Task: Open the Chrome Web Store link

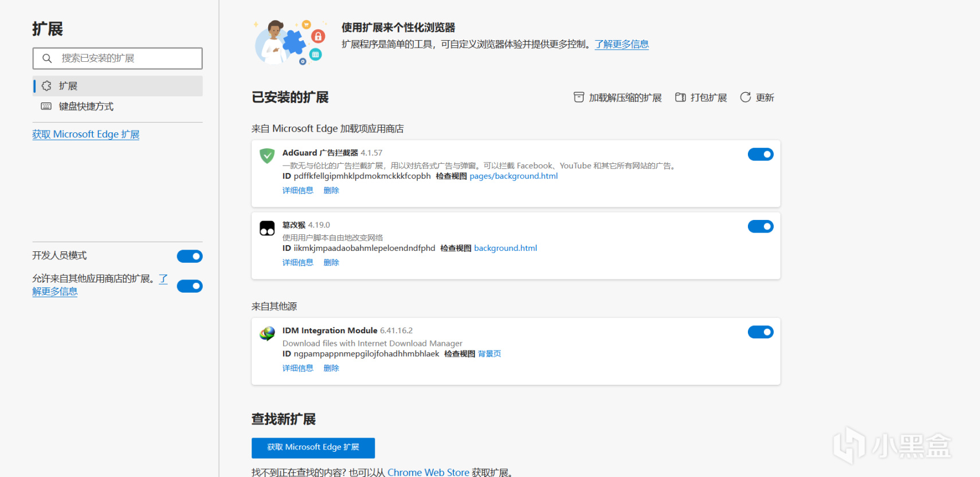Action: point(428,472)
